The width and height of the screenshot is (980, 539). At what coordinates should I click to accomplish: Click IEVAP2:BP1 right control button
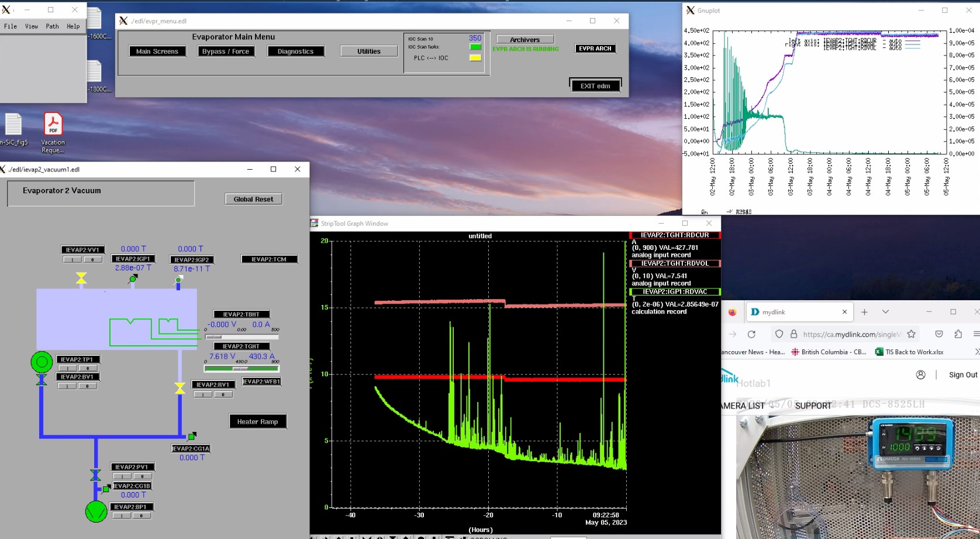click(x=142, y=516)
